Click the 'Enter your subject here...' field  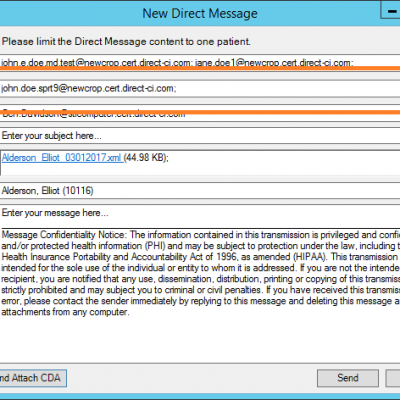point(200,136)
